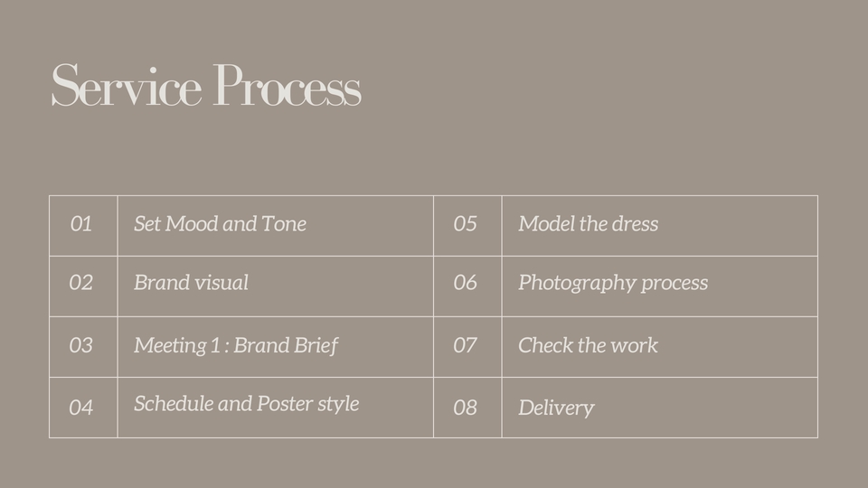Screen dimensions: 868x488
Task: Select the step number 01 cell
Action: pyautogui.click(x=81, y=224)
